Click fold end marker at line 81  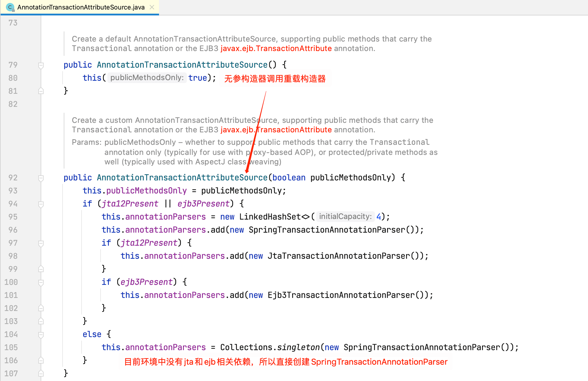(x=41, y=91)
